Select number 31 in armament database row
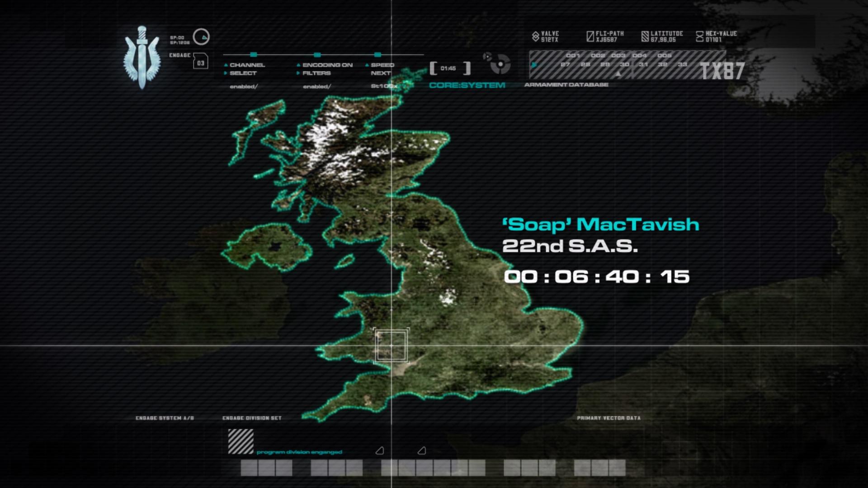This screenshot has height=488, width=868. pyautogui.click(x=643, y=65)
